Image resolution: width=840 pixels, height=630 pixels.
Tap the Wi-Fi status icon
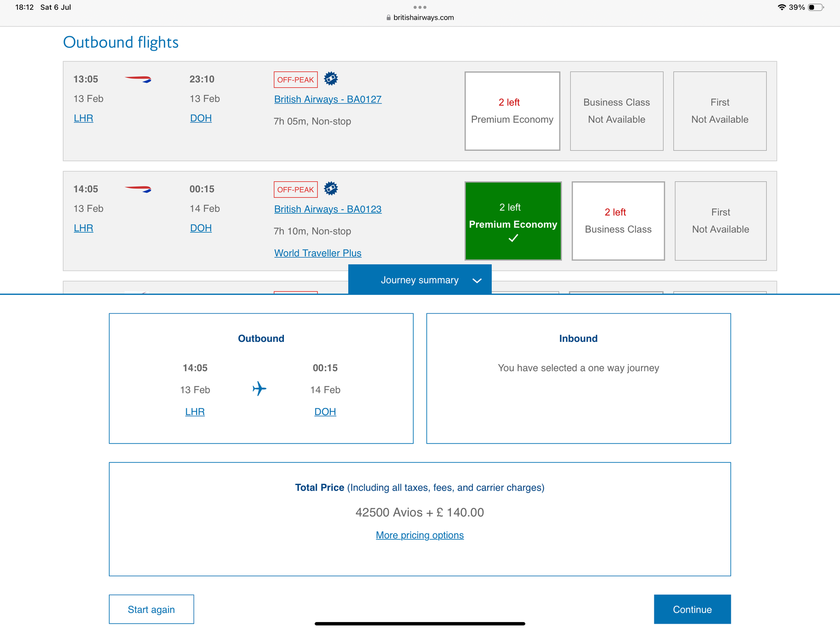782,7
